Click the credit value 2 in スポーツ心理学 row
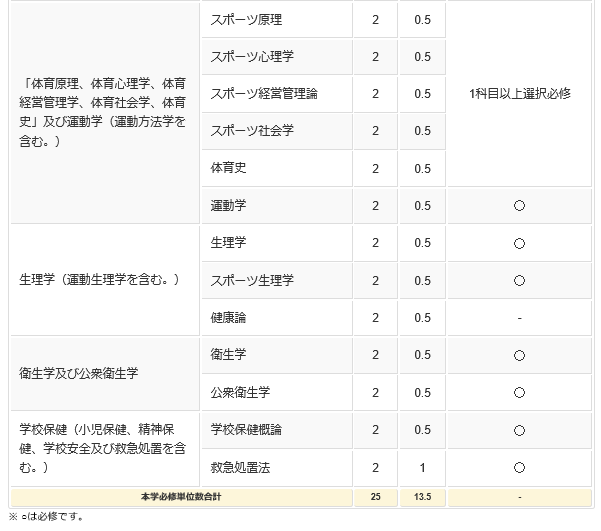 click(376, 57)
